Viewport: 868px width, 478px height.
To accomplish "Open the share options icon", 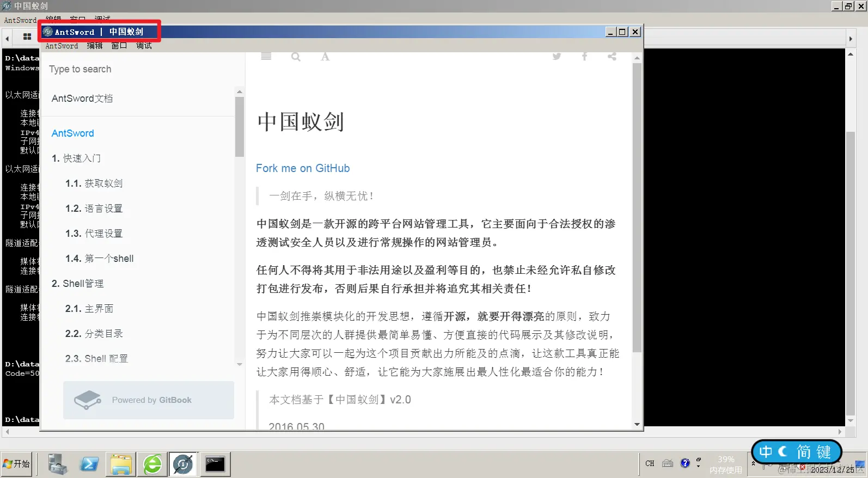I will (612, 56).
